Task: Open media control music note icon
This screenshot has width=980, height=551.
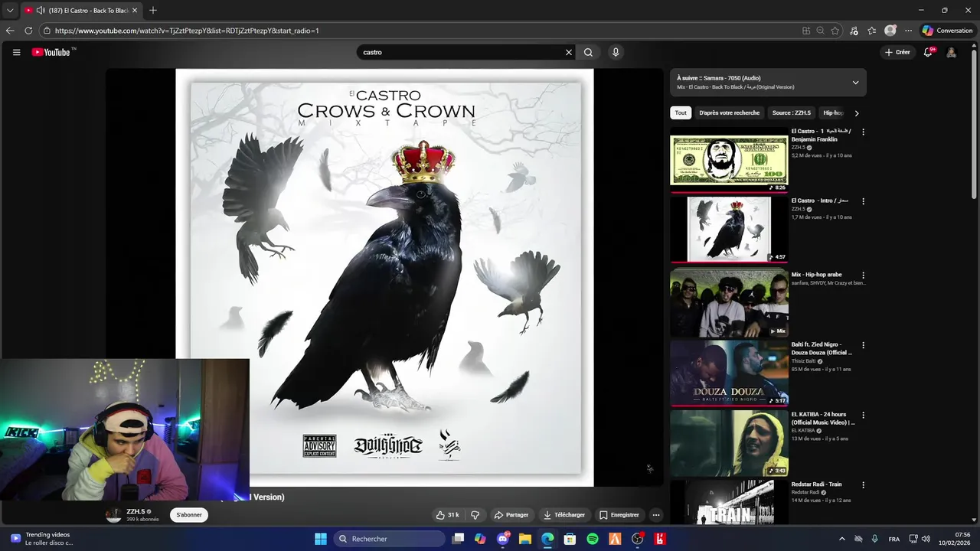Action: [854, 31]
